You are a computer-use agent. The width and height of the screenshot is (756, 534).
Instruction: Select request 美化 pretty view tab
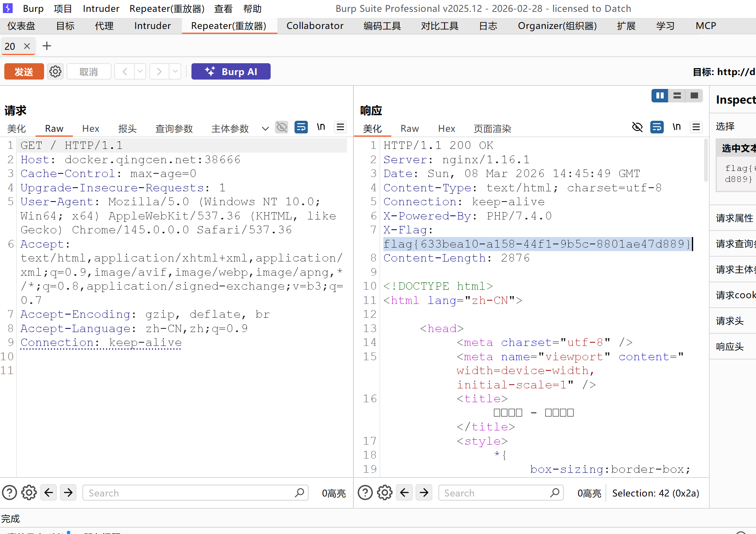click(x=16, y=129)
